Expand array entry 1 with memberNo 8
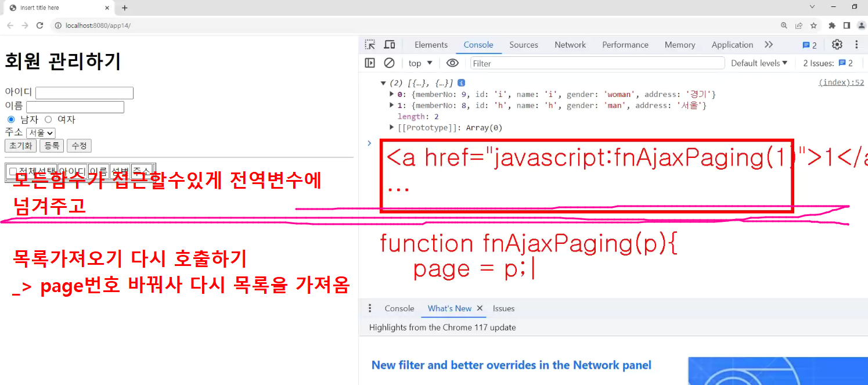 pos(392,105)
